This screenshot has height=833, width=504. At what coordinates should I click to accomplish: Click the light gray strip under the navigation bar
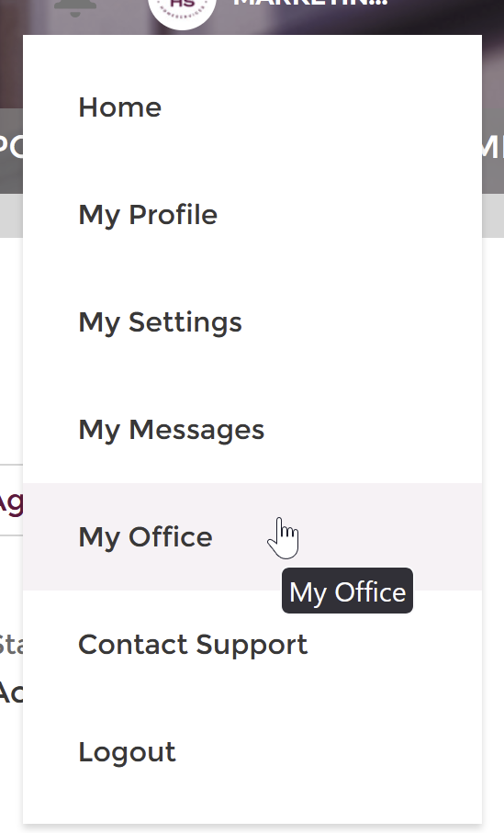coord(493,215)
